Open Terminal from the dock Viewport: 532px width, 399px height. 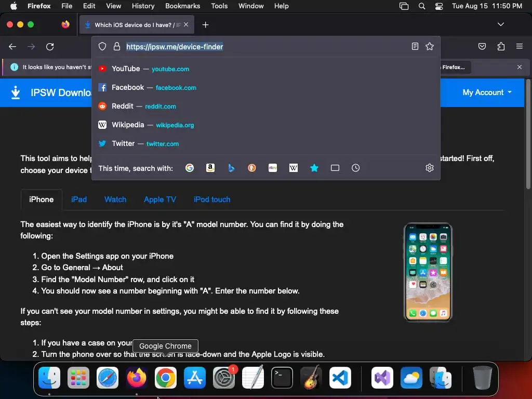click(x=282, y=378)
